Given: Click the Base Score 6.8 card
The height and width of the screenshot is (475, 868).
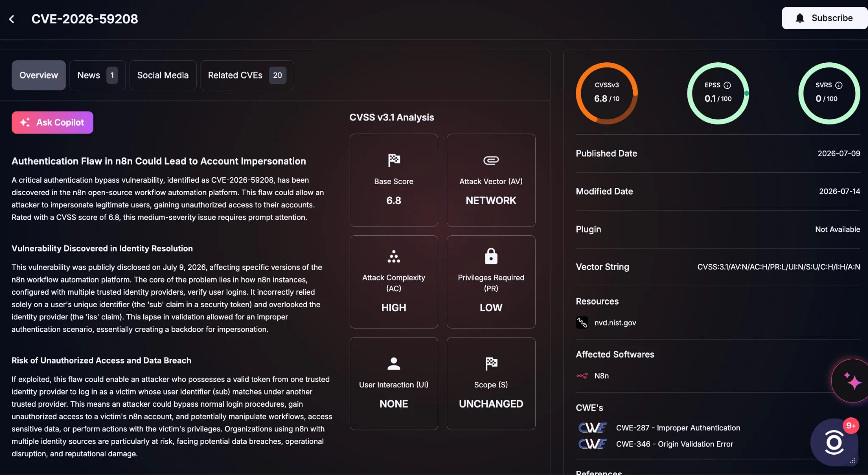Looking at the screenshot, I should pos(394,180).
